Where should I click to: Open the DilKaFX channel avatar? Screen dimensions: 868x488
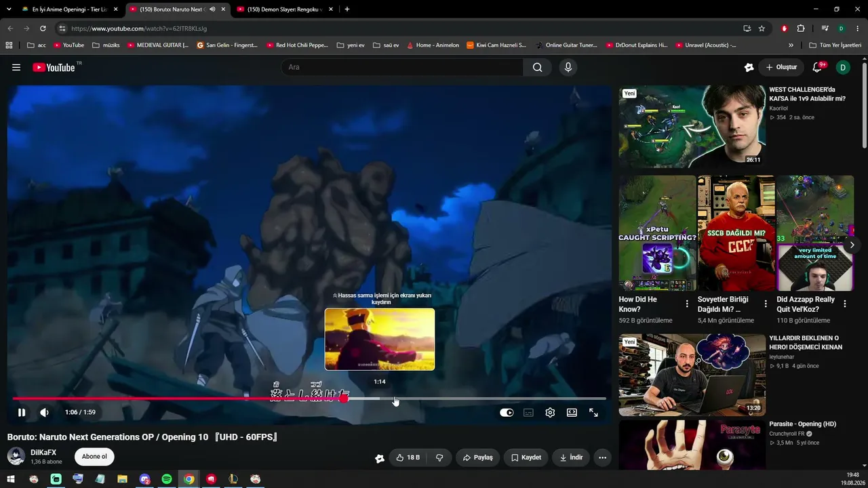tap(16, 457)
